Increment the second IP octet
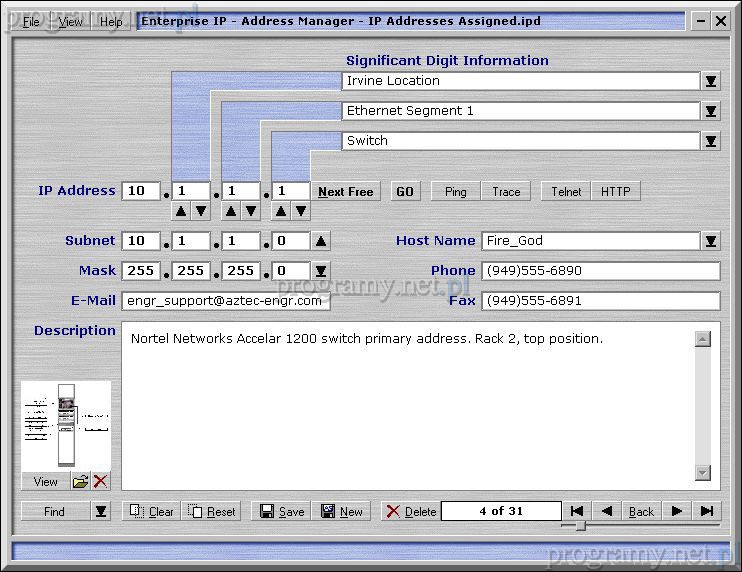Image resolution: width=742 pixels, height=572 pixels. (181, 211)
